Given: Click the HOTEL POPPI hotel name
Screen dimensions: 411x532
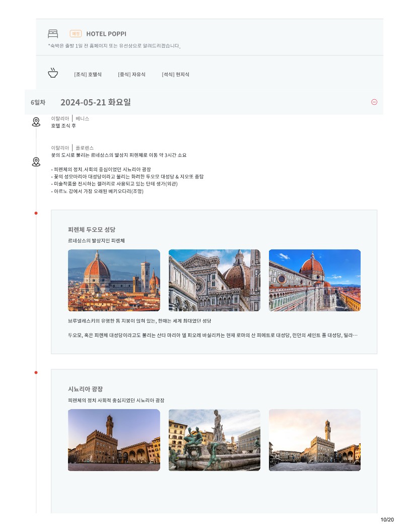Looking at the screenshot, I should (x=106, y=34).
